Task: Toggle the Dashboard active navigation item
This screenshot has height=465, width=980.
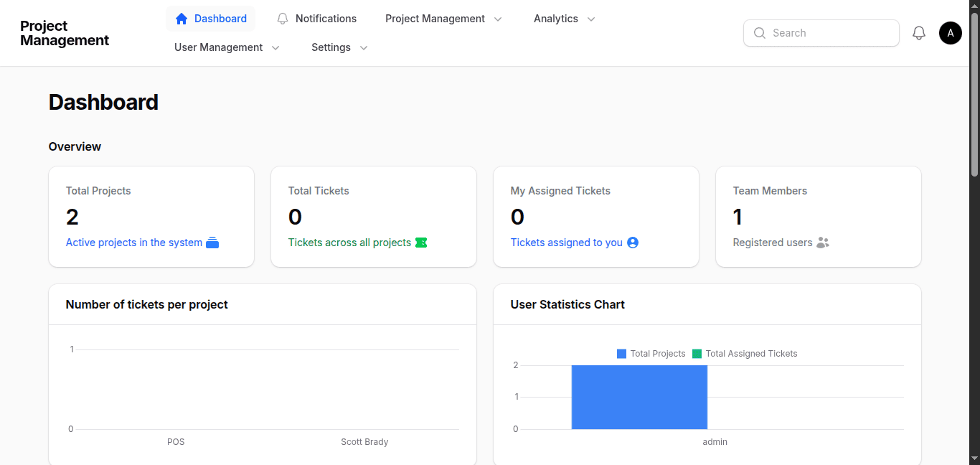Action: 210,18
